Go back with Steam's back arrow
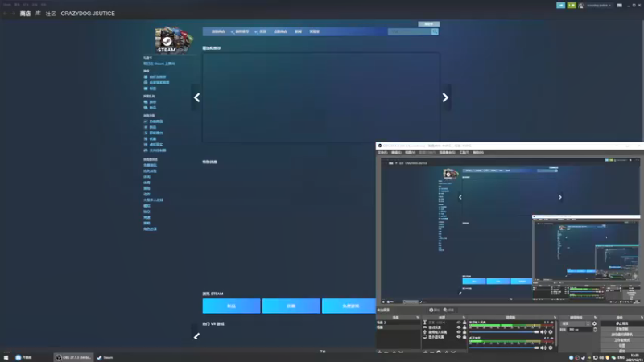This screenshot has width=644, height=362. click(5, 14)
